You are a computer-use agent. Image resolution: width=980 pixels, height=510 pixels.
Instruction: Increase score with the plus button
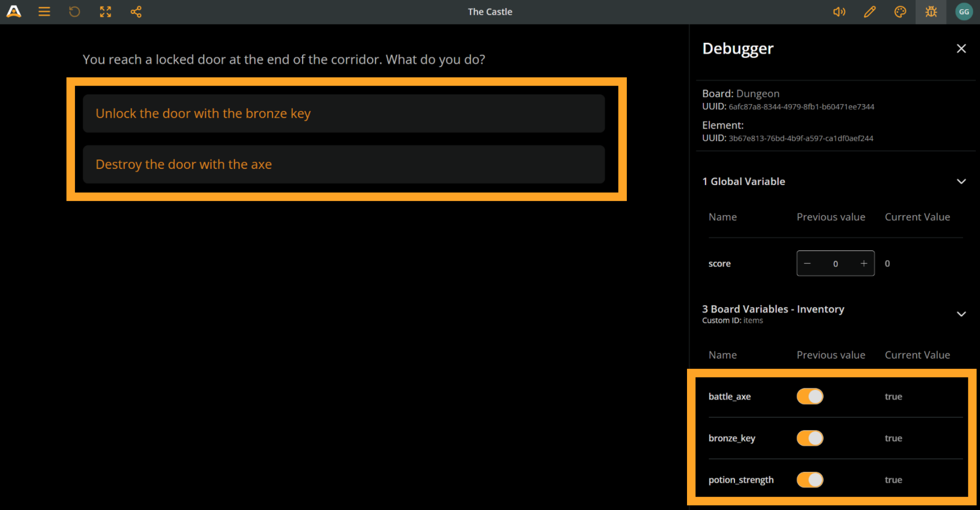[864, 264]
